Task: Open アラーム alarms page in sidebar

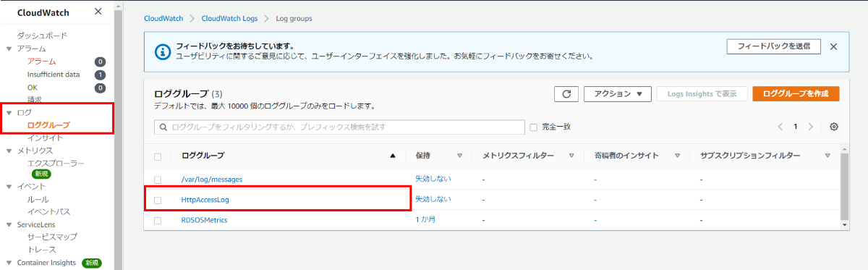Action: point(41,62)
